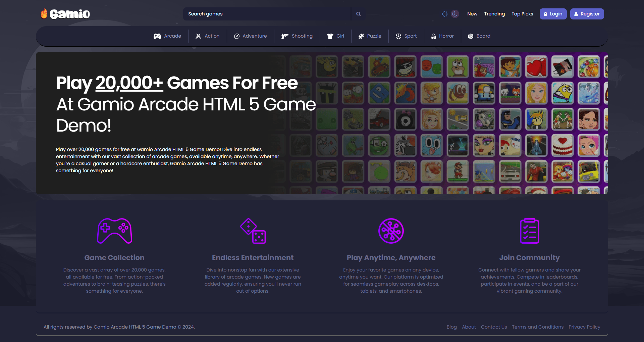The image size is (644, 342).
Task: Open the red heart game thumbnail
Action: [x=536, y=66]
